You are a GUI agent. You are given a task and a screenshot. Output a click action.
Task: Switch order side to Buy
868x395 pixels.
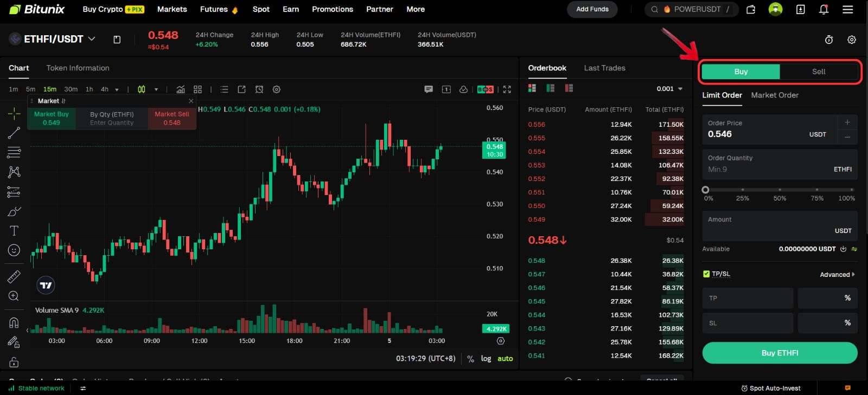[x=741, y=72]
